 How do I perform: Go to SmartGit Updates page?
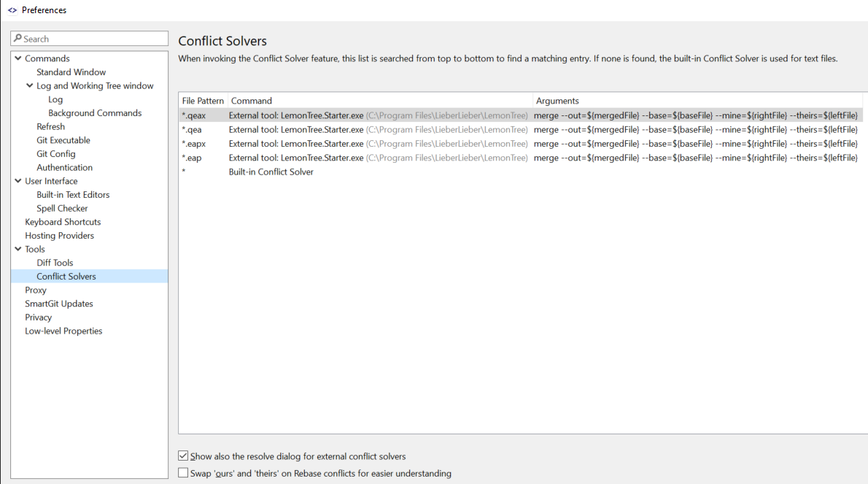click(58, 304)
